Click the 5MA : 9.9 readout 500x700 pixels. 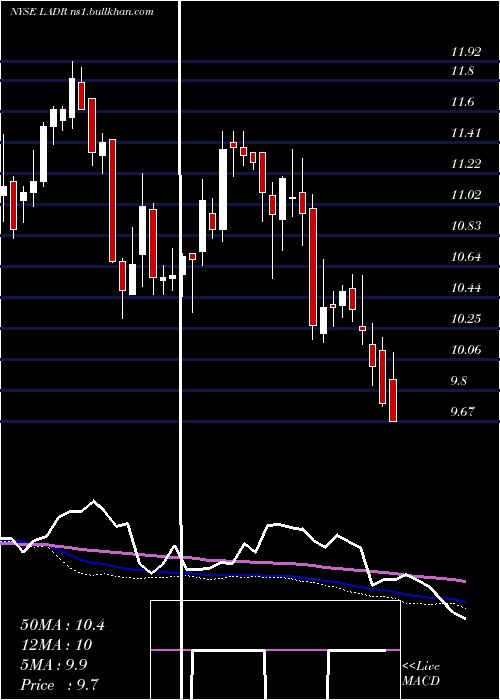coord(54,665)
